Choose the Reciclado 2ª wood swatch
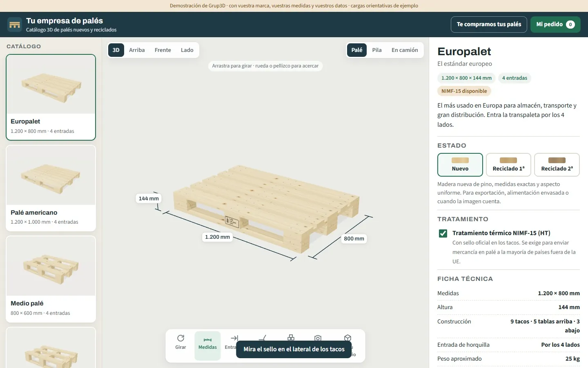Viewport: 588px width, 368px height. 557,160
